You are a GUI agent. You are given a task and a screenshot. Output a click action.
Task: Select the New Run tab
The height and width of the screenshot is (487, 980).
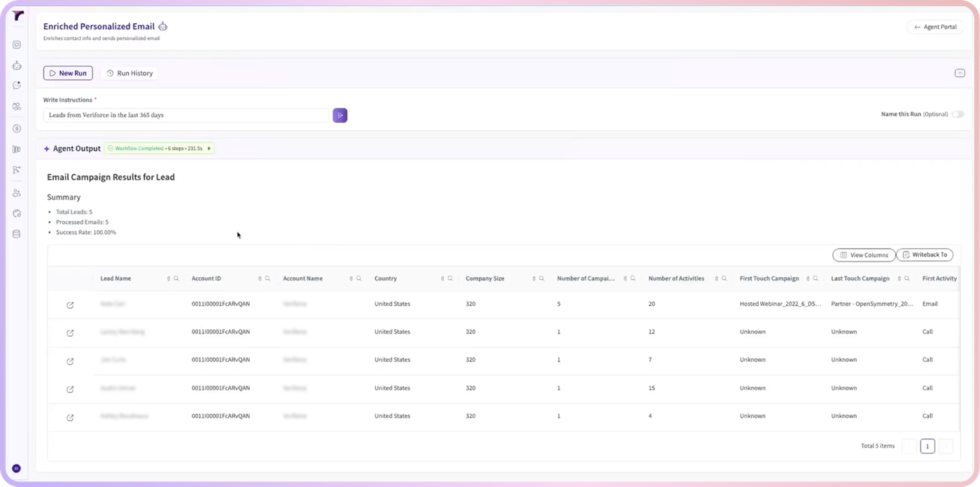click(x=68, y=73)
